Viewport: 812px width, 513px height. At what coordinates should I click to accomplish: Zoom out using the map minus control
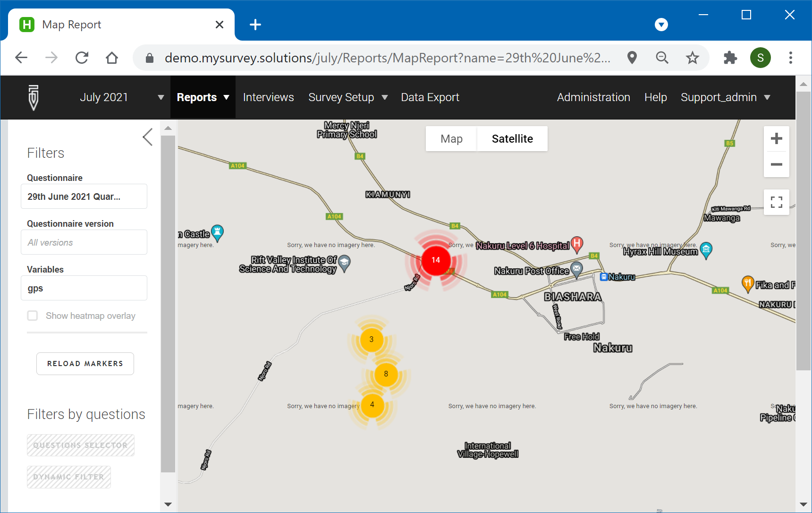tap(777, 164)
